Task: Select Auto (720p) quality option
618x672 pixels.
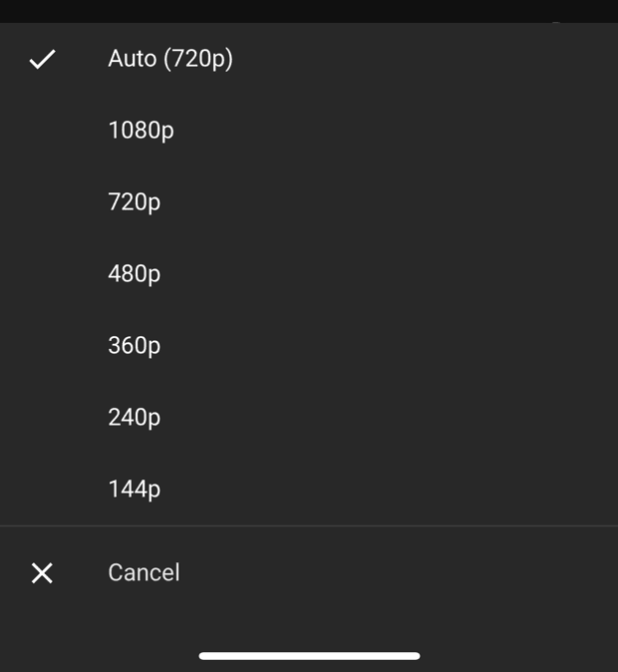Action: tap(170, 59)
